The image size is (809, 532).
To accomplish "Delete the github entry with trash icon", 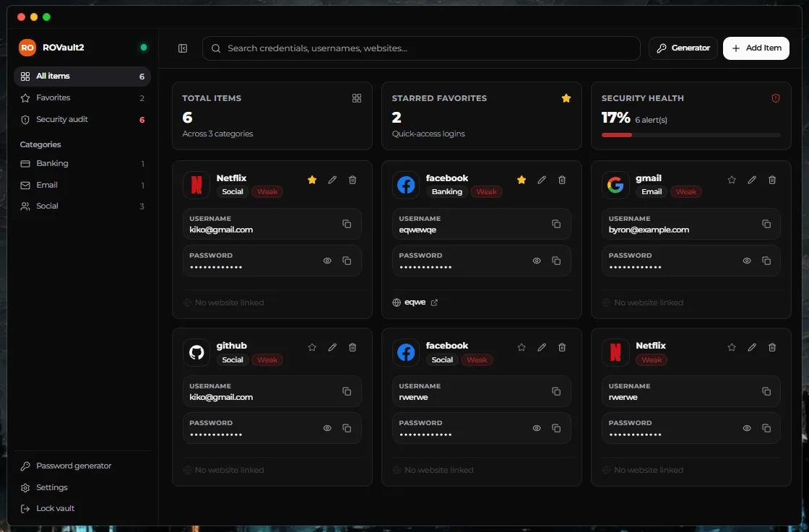I will [x=352, y=347].
